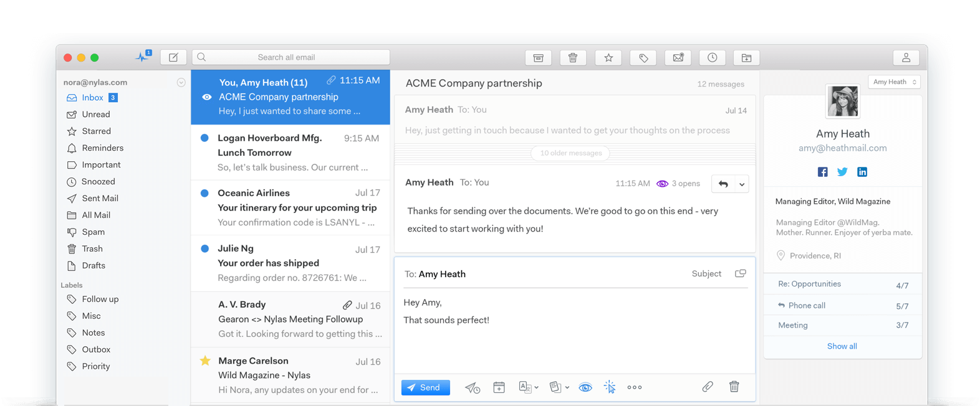Click the Send button

point(426,387)
